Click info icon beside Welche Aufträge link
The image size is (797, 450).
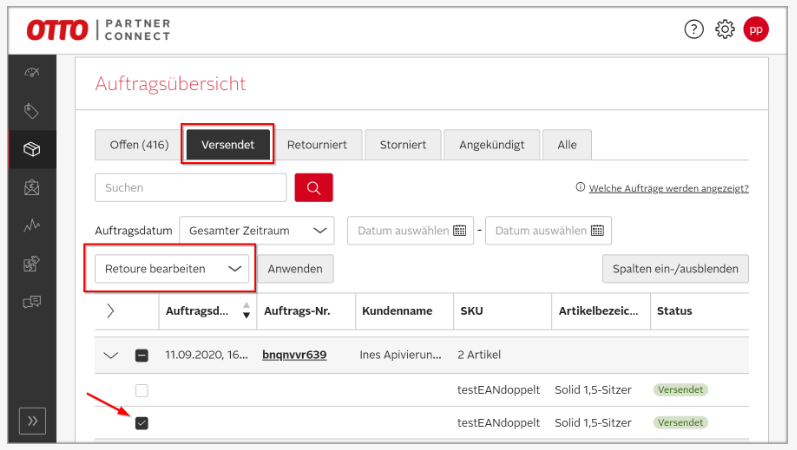(580, 187)
